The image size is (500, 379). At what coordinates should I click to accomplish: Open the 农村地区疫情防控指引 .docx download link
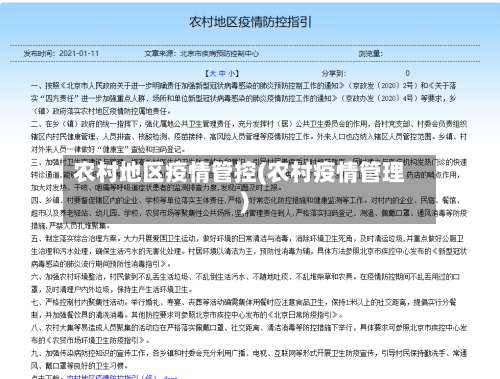pos(122,377)
